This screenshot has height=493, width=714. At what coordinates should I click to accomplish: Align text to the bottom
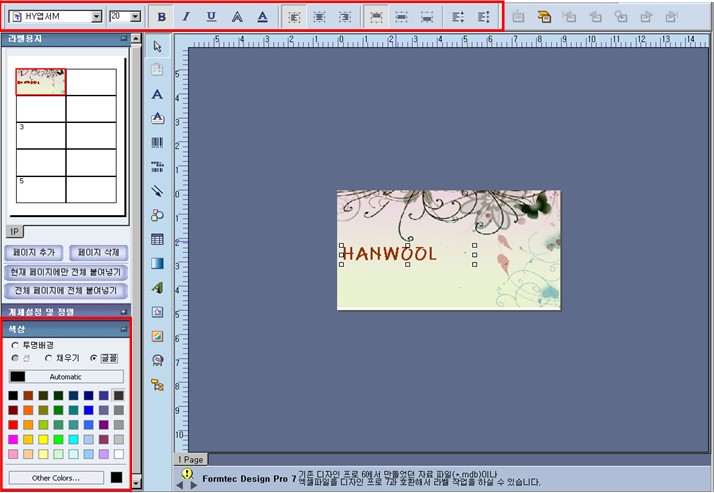tap(427, 17)
